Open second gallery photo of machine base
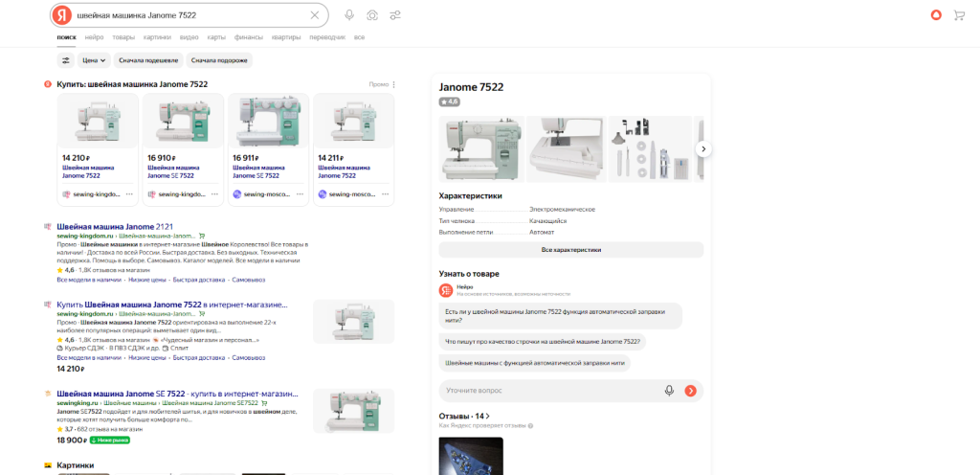 pos(567,148)
